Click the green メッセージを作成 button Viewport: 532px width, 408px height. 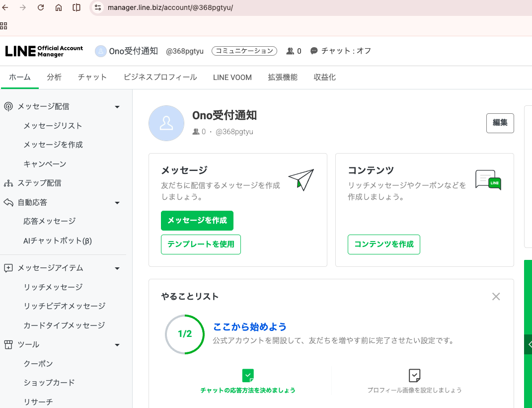click(197, 221)
